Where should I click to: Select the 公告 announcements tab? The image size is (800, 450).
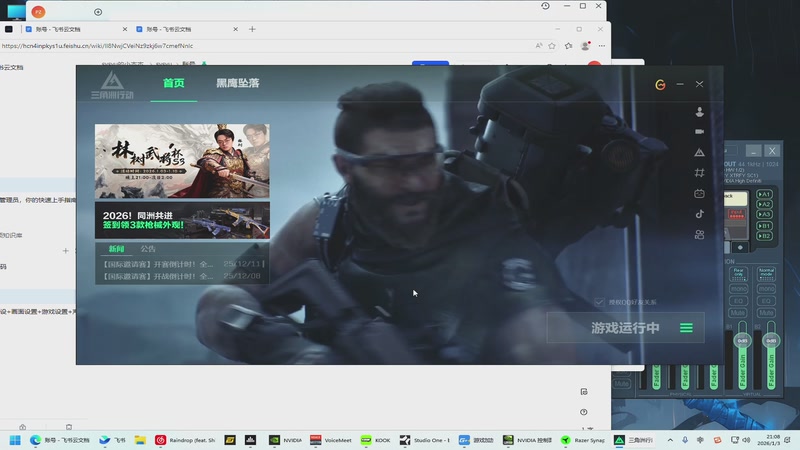[148, 249]
